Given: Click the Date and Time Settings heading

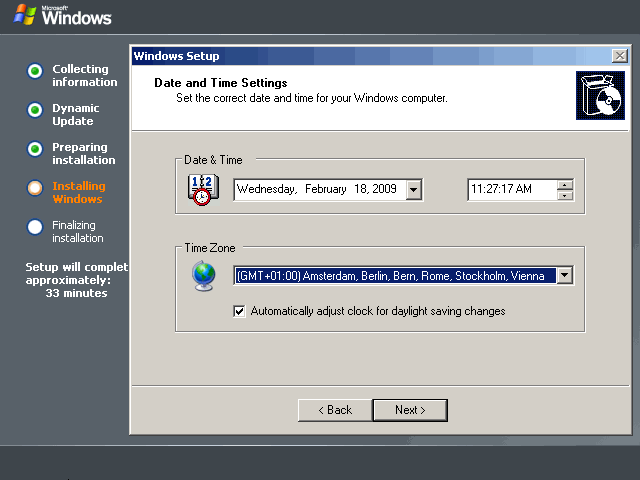Looking at the screenshot, I should pos(221,83).
